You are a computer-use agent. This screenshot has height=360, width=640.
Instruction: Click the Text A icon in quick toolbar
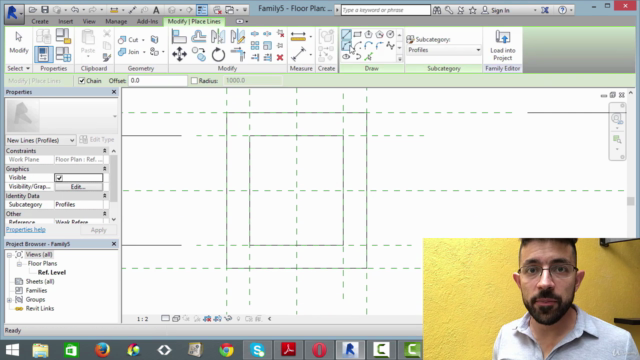156,10
